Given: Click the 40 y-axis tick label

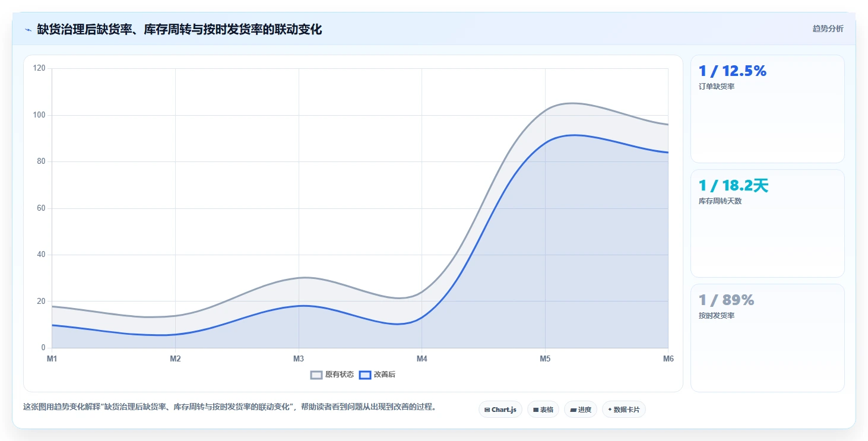Looking at the screenshot, I should 41,255.
